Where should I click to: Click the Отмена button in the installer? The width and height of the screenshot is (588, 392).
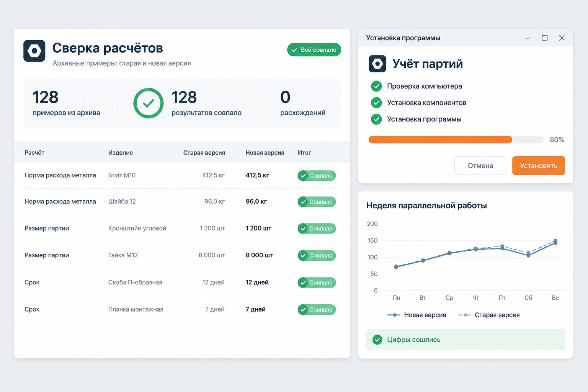480,166
